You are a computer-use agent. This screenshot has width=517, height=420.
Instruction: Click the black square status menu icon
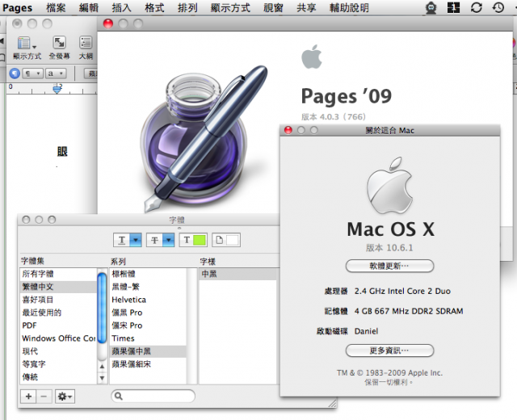[x=453, y=7]
